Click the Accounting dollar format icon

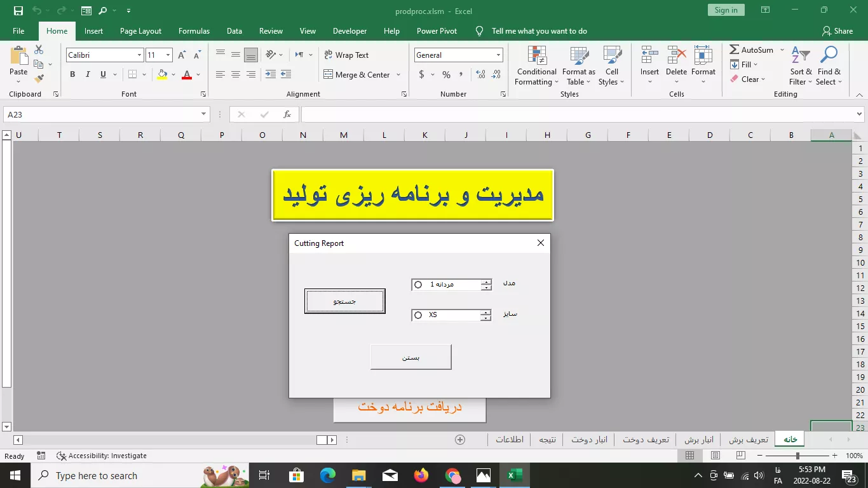pyautogui.click(x=422, y=75)
